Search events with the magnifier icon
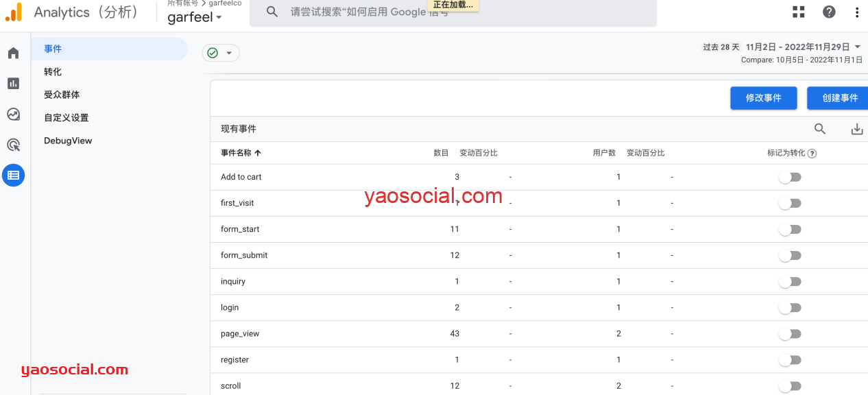Viewport: 868px width, 395px height. (x=820, y=129)
